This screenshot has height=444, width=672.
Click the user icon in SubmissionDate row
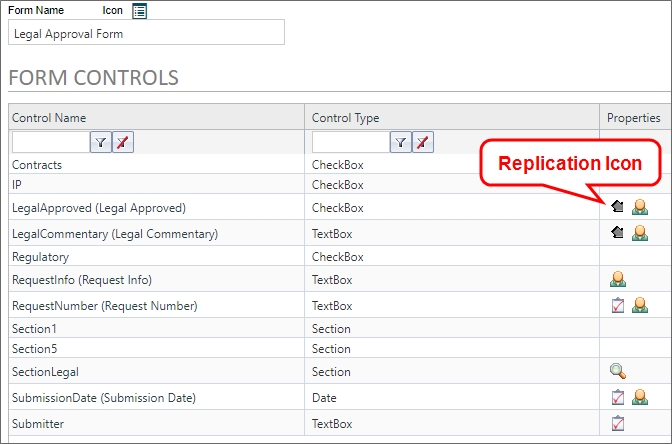pos(639,397)
